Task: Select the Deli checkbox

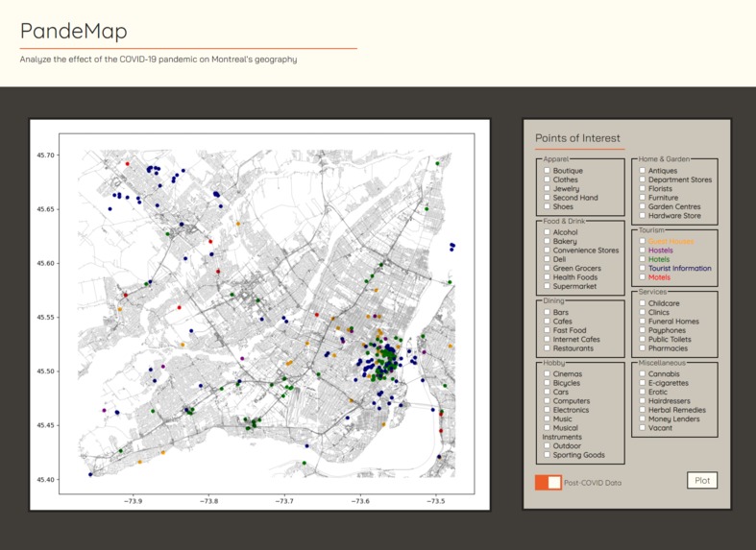Action: (547, 258)
